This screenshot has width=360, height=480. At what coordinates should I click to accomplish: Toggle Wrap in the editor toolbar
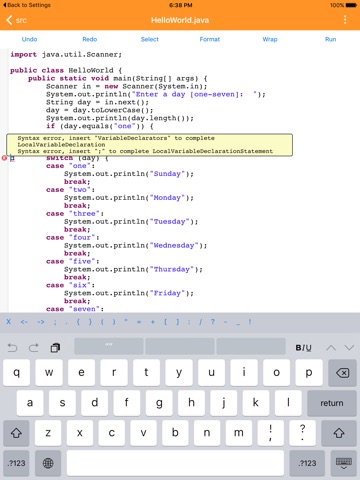tap(270, 39)
